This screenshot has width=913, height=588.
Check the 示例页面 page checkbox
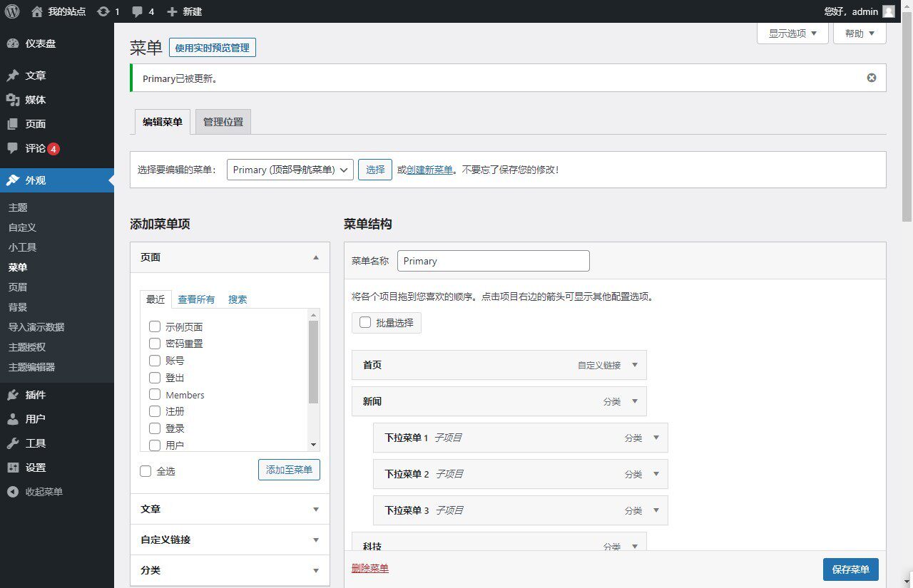pyautogui.click(x=155, y=326)
